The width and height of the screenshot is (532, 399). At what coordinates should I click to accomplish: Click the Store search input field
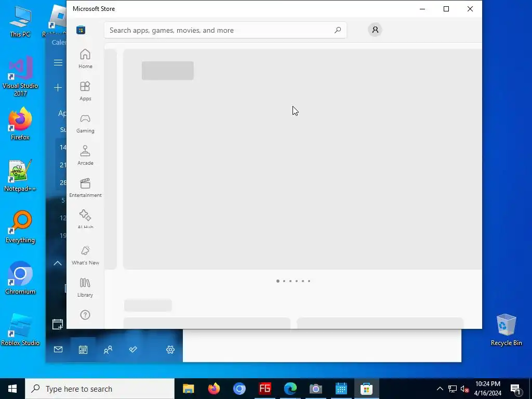225,30
